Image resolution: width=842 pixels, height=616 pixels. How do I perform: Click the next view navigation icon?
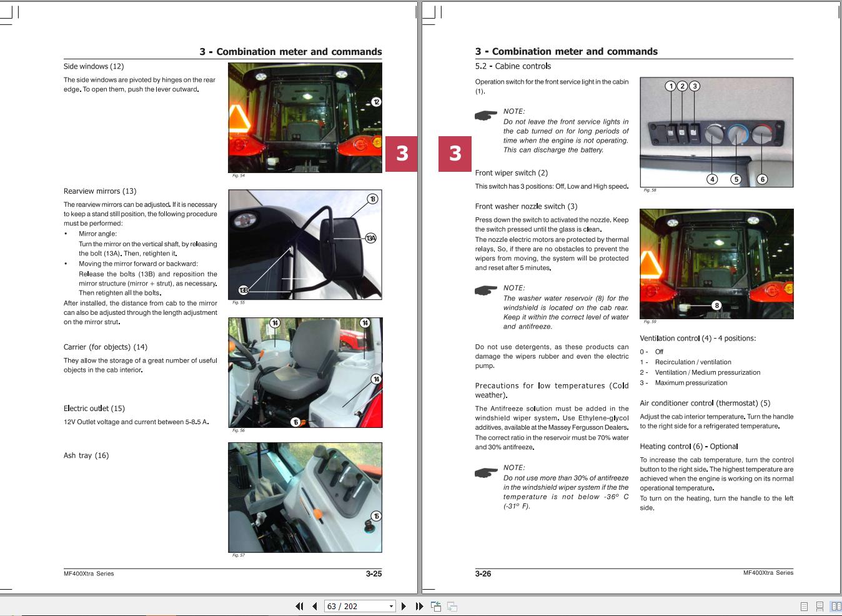(x=452, y=606)
